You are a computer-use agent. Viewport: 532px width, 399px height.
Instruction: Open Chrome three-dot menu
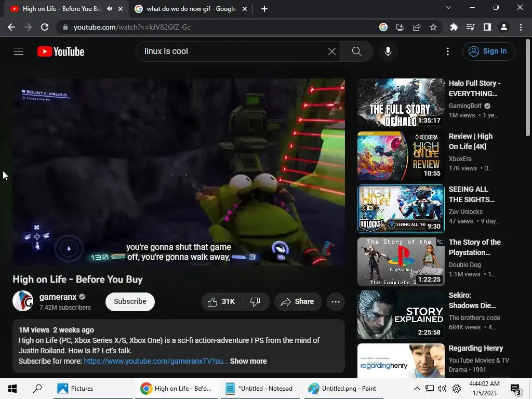pyautogui.click(x=521, y=27)
